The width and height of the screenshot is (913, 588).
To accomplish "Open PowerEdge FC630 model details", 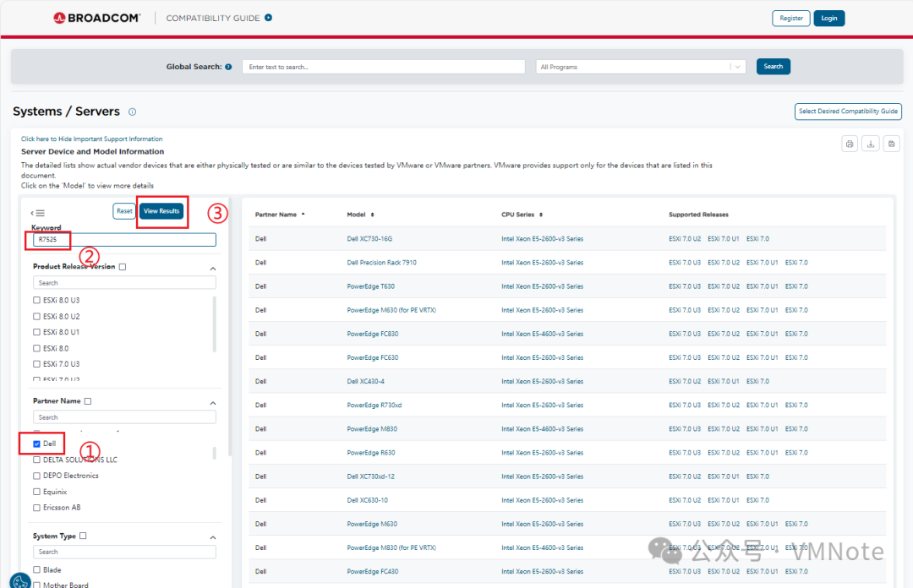I will [x=373, y=358].
